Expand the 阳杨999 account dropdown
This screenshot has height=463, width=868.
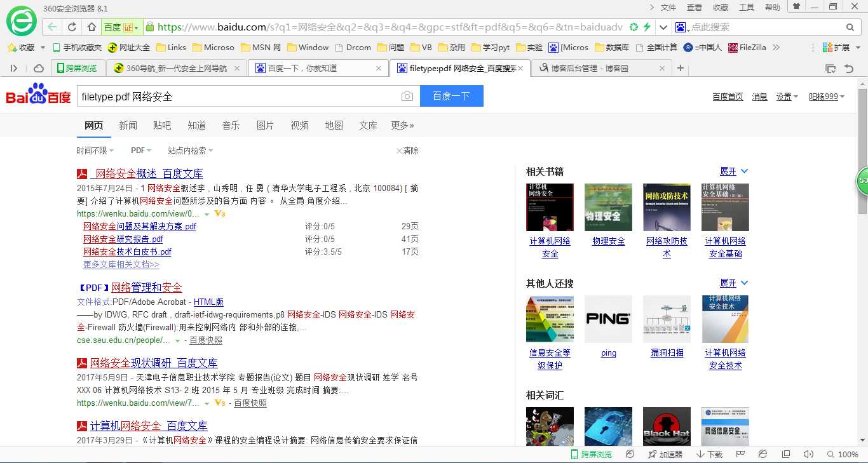[827, 97]
